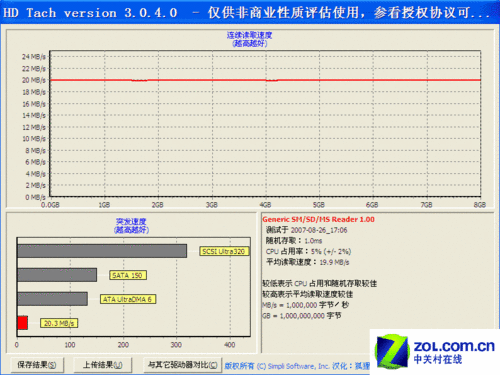Click the 突发速度 burst speed chart title
The width and height of the screenshot is (500, 375).
pos(131,222)
